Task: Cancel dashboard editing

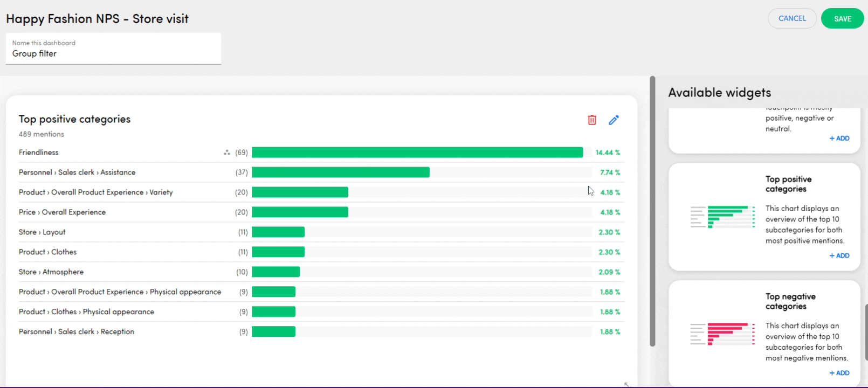Action: point(792,19)
